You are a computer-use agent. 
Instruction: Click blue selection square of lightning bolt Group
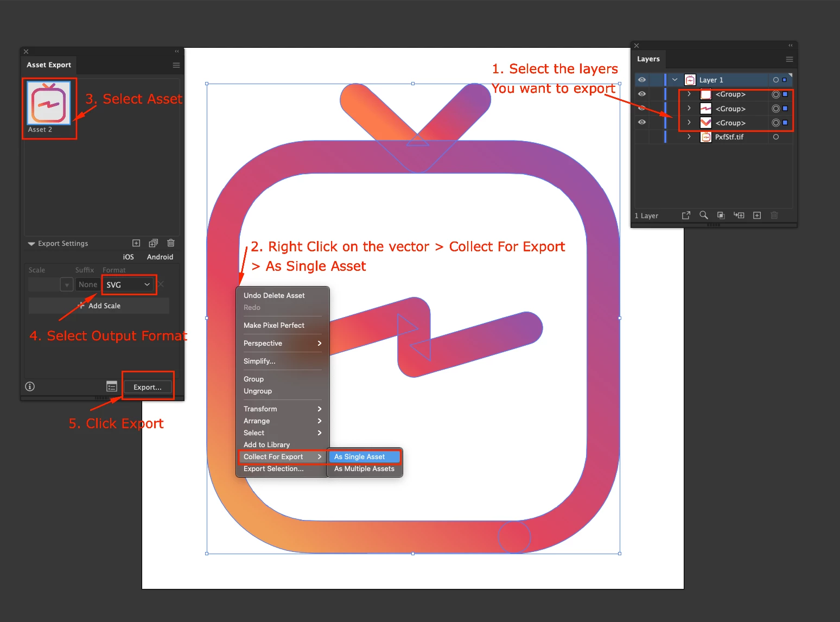click(x=785, y=109)
